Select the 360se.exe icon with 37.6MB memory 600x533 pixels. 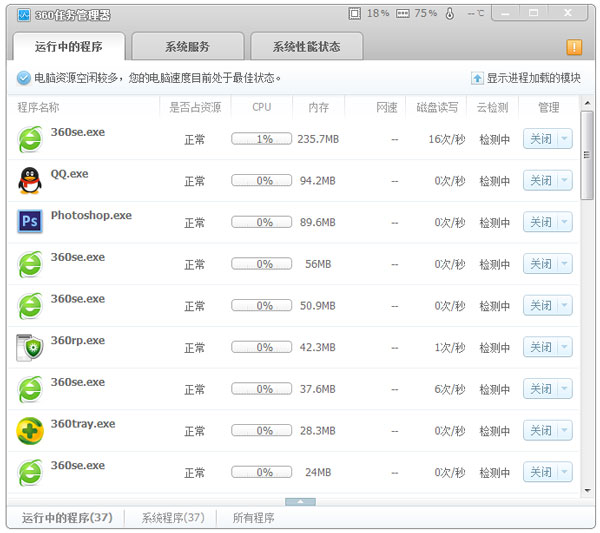(30, 389)
